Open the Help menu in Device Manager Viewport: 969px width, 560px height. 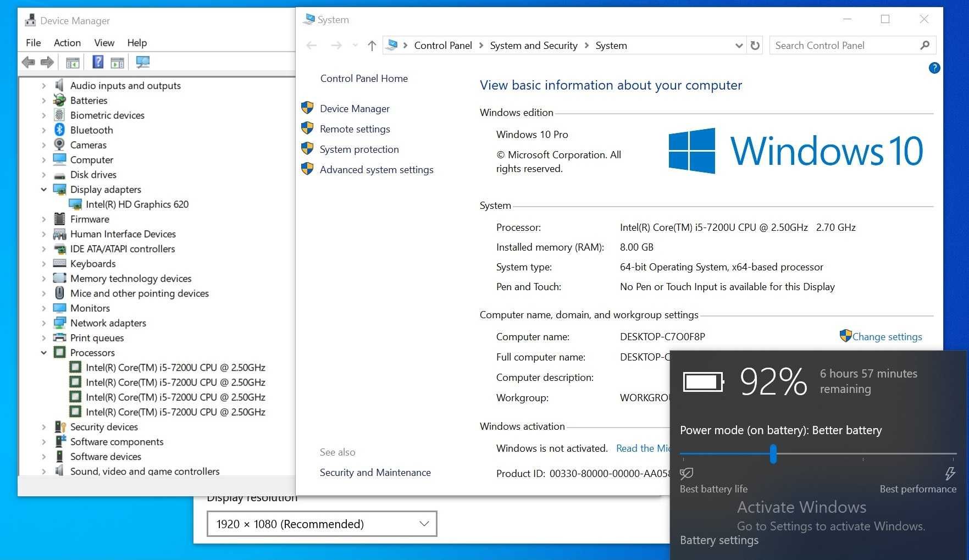click(137, 42)
